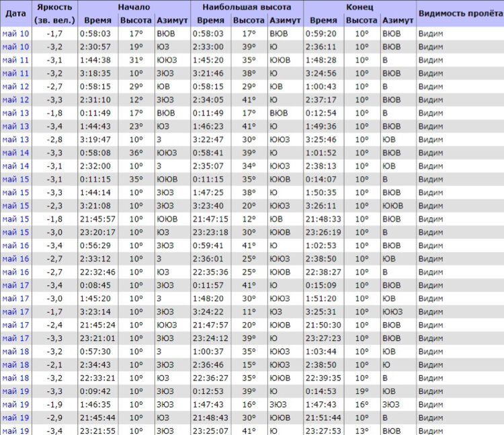Select the start time cell 22:32:46

[x=97, y=272]
